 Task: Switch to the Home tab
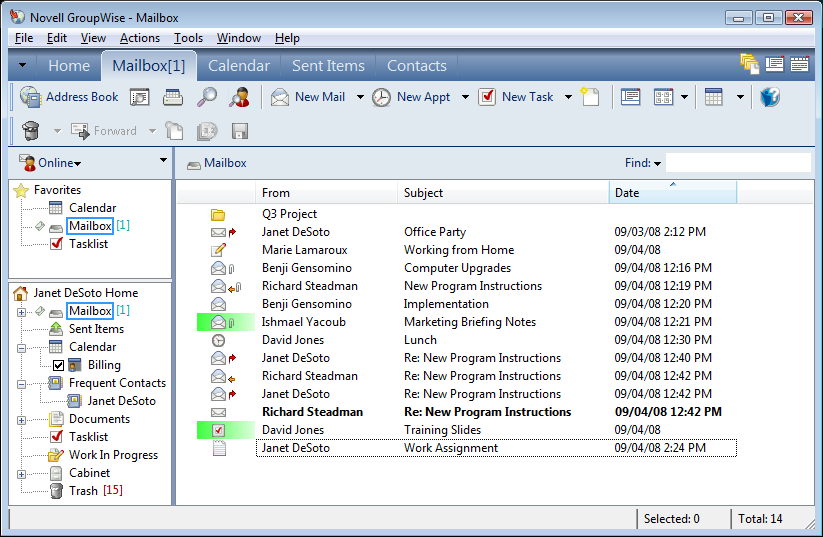[69, 66]
